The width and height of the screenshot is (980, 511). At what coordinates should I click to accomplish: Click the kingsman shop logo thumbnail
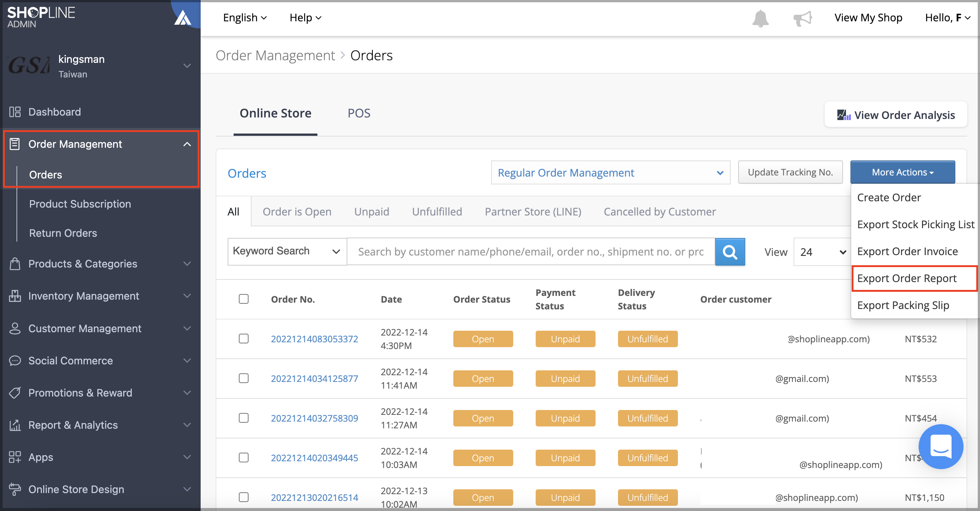coord(29,65)
